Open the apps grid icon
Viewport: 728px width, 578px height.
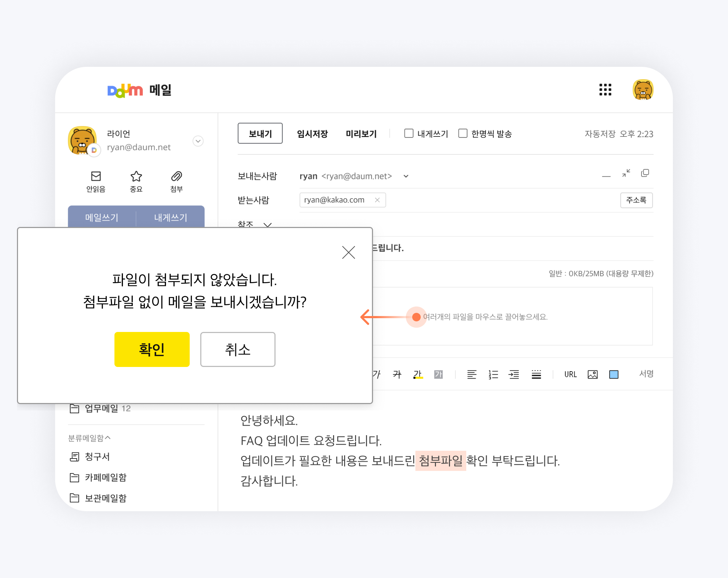point(605,90)
